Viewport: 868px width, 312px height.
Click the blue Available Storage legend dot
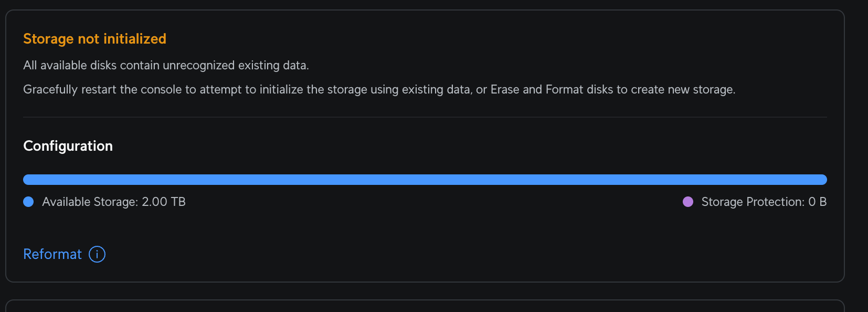click(x=29, y=202)
